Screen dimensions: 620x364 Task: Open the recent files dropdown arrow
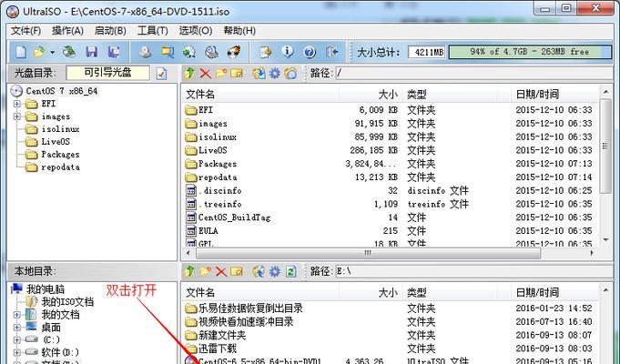(52, 52)
